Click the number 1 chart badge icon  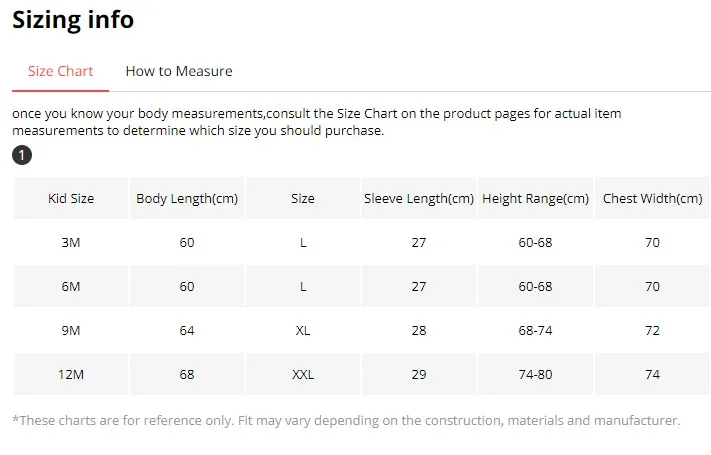[22, 155]
